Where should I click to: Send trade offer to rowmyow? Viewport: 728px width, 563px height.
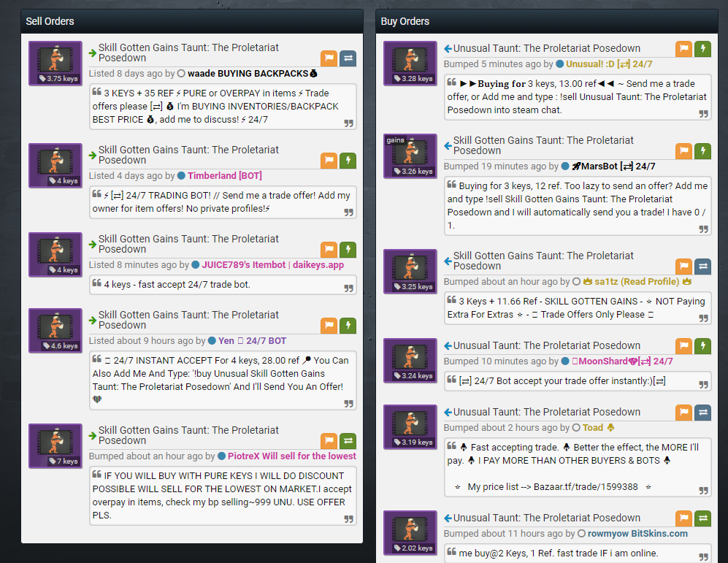pyautogui.click(x=702, y=518)
